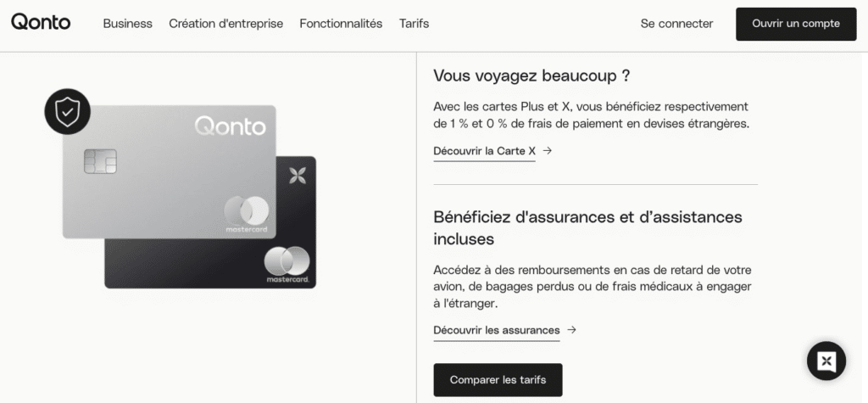Click the shield checkmark security badge
This screenshot has width=868, height=403.
pyautogui.click(x=67, y=111)
